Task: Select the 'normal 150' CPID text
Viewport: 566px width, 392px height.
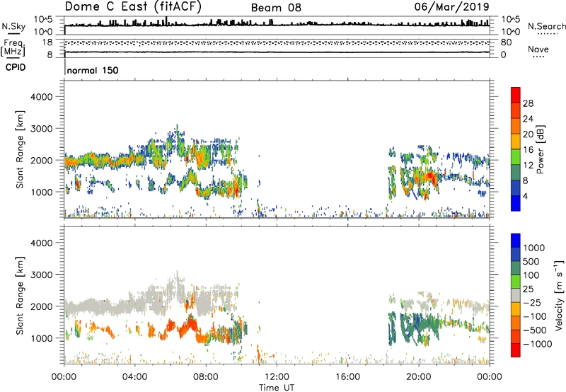Action: 93,70
